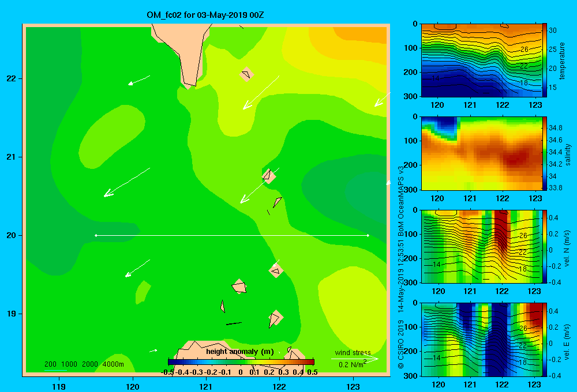The height and width of the screenshot is (392, 577).
Task: Click the '34.4' tick on salinity color bar
Action: 555,152
